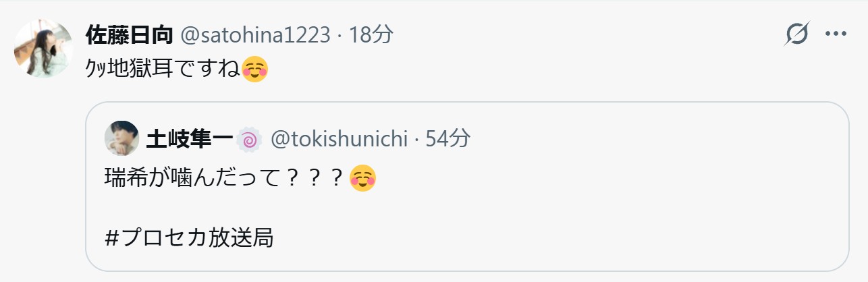Open the Grok actions icon
The height and width of the screenshot is (282, 868).
(797, 34)
